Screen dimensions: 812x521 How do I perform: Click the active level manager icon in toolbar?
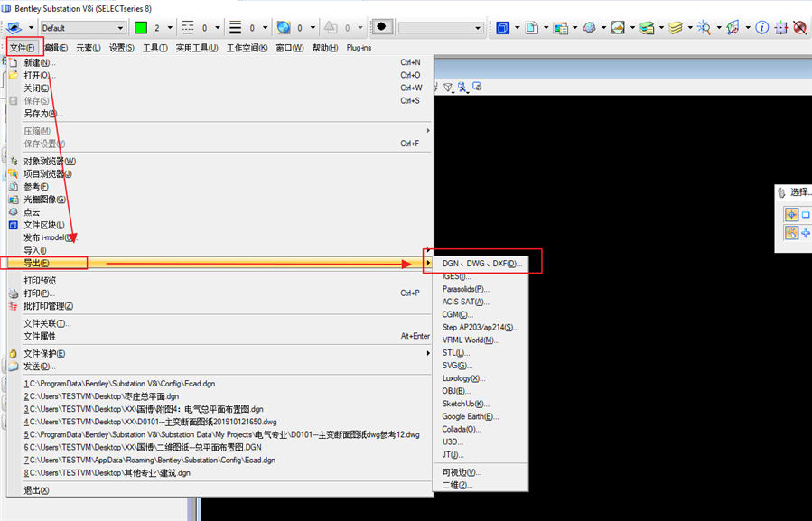coord(14,27)
